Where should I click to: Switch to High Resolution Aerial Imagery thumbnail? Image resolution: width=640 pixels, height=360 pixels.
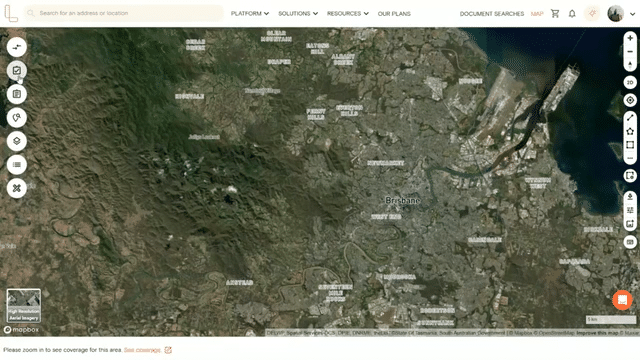pos(24,305)
